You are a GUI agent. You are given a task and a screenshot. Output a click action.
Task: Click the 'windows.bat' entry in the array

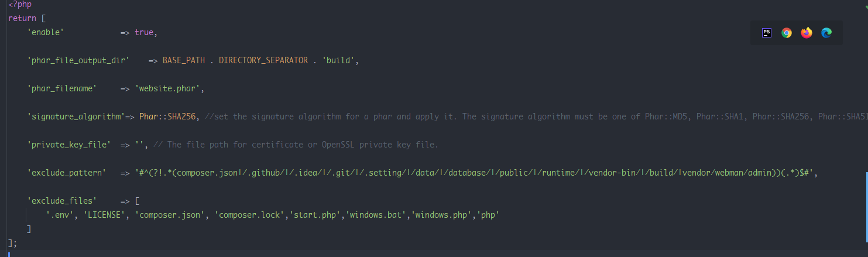(378, 215)
